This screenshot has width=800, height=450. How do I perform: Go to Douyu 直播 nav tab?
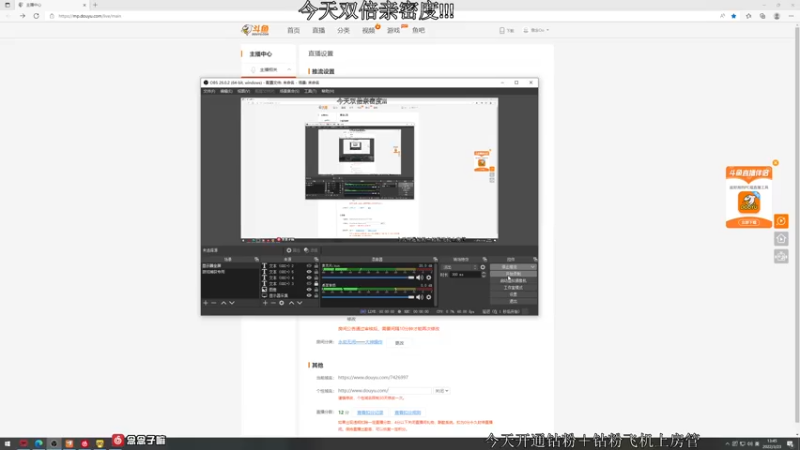(318, 30)
